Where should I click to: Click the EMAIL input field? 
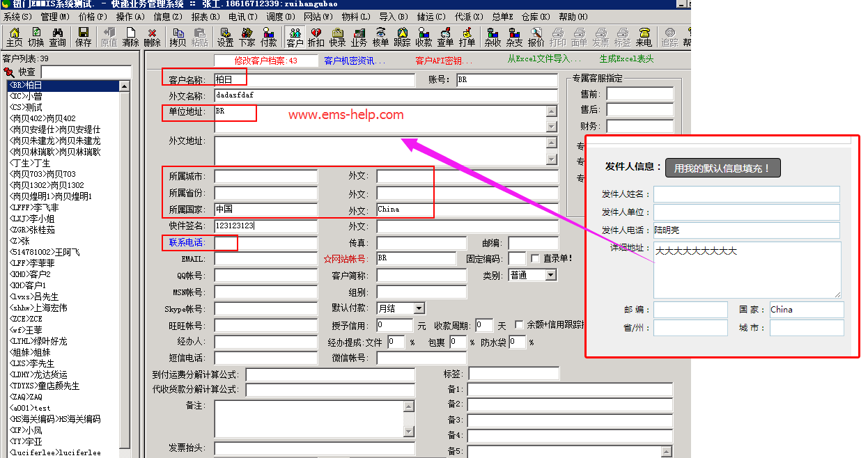tap(265, 259)
